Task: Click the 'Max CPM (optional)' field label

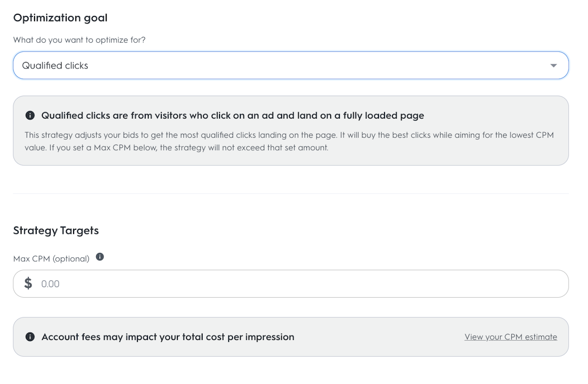Action: (51, 259)
